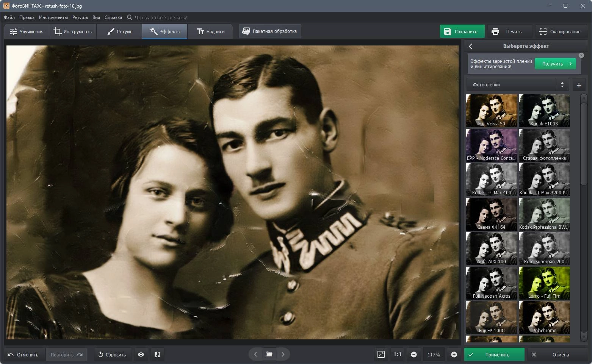
Task: Apply the Lomo - Fuji Film effect
Action: click(x=544, y=283)
